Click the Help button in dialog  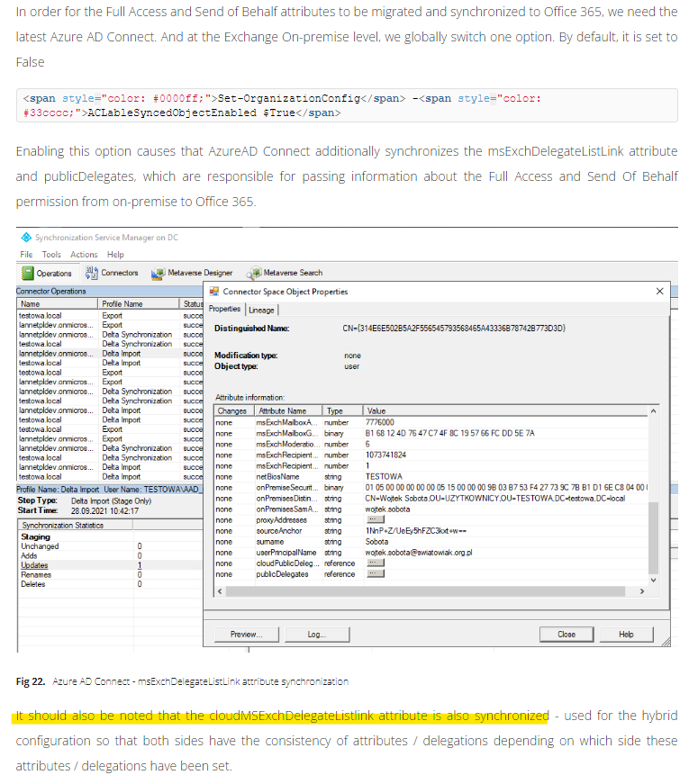coord(626,635)
